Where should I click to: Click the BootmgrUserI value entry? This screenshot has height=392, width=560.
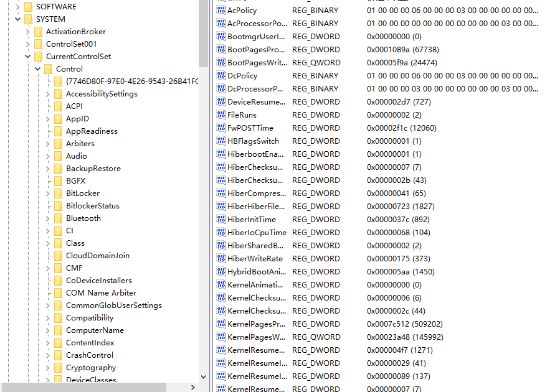256,37
